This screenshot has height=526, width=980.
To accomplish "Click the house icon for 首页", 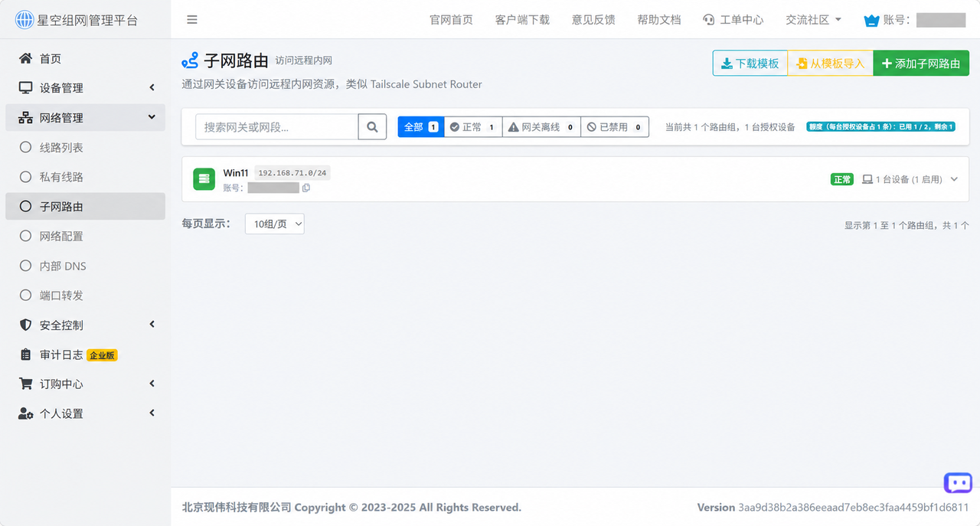I will tap(26, 58).
